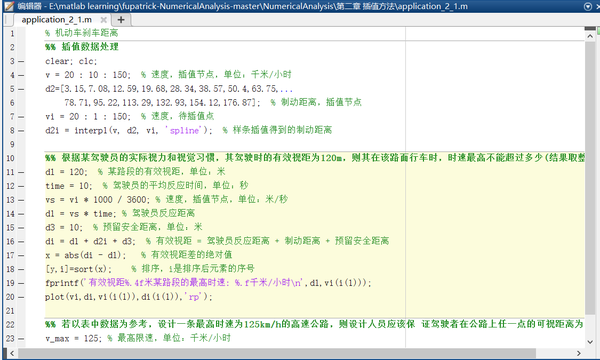The image size is (600, 360).
Task: Click line number 22 in the gutter
Action: click(x=10, y=324)
